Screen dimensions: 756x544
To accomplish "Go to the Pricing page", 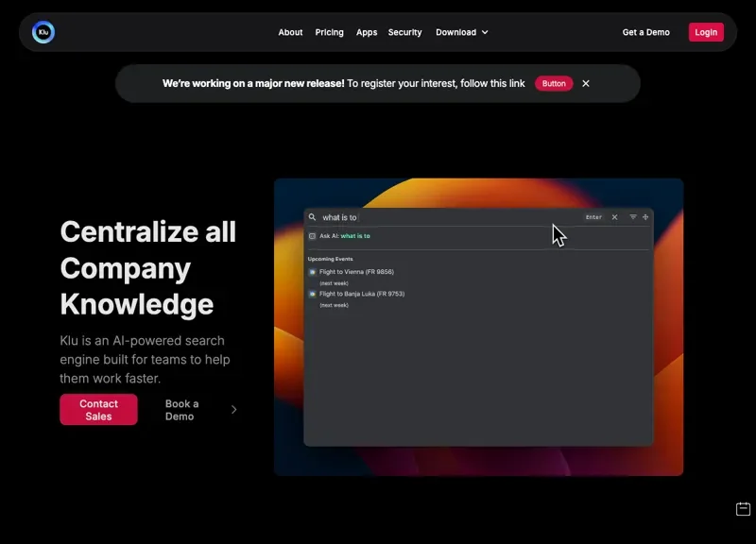I will point(329,32).
